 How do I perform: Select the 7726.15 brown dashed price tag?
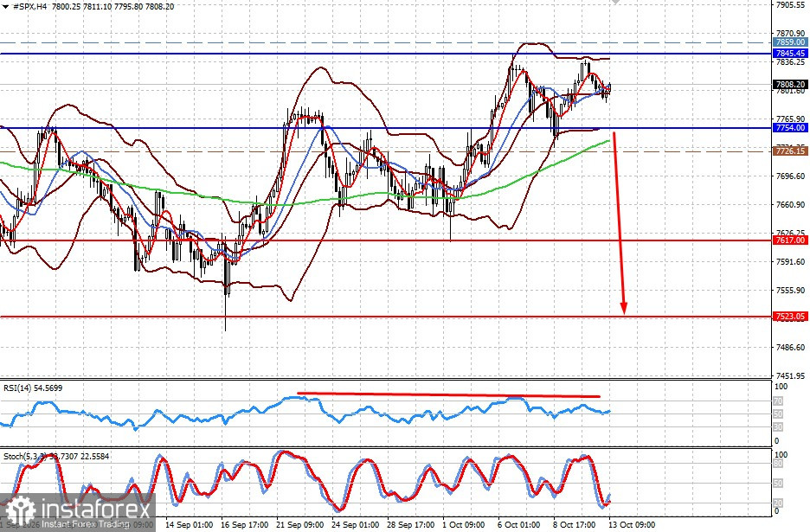790,151
